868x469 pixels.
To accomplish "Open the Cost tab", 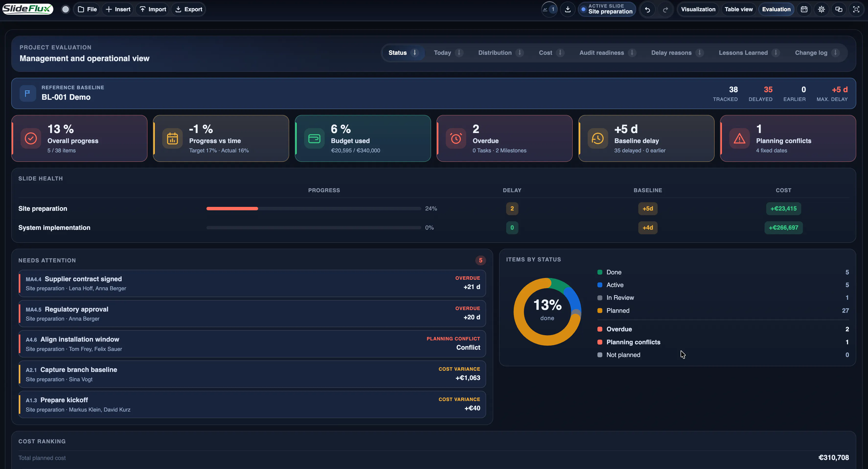I will 551,53.
